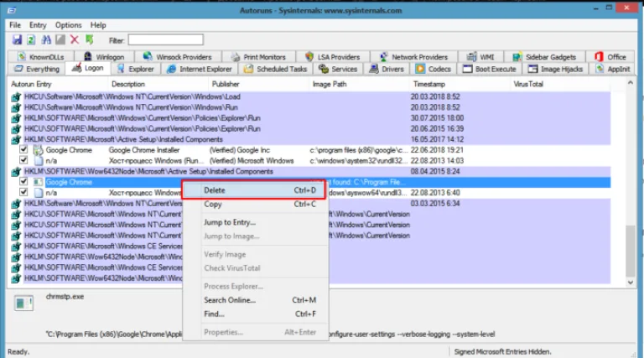Image resolution: width=644 pixels, height=358 pixels.
Task: Switch to the Scheduled Tasks tab
Action: click(276, 69)
